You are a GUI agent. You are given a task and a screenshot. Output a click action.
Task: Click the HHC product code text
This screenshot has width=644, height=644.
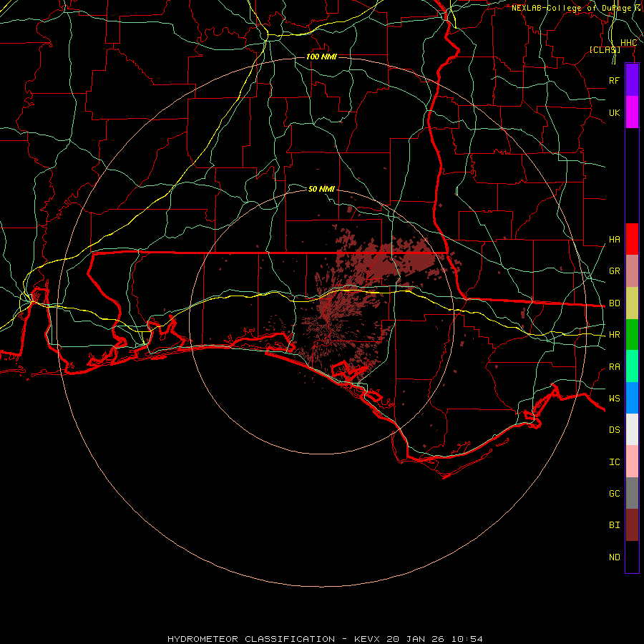coord(628,43)
